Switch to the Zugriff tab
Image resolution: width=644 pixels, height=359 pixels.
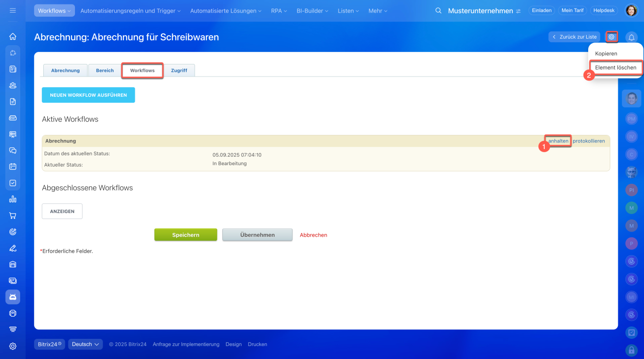(x=179, y=70)
